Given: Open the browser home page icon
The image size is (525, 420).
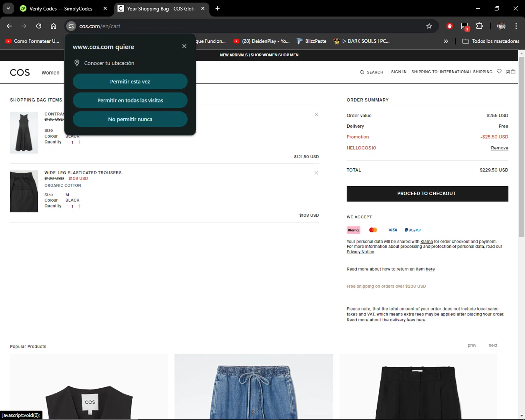Looking at the screenshot, I should coord(54,26).
